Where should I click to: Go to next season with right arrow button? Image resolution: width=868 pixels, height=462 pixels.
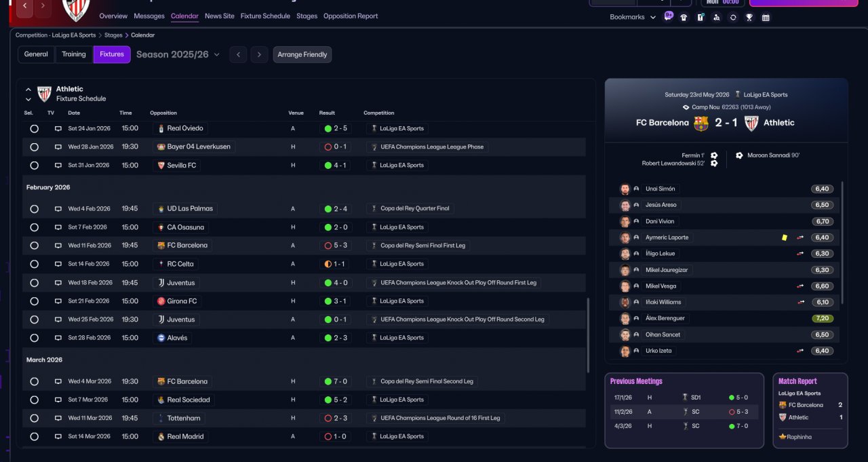click(259, 54)
